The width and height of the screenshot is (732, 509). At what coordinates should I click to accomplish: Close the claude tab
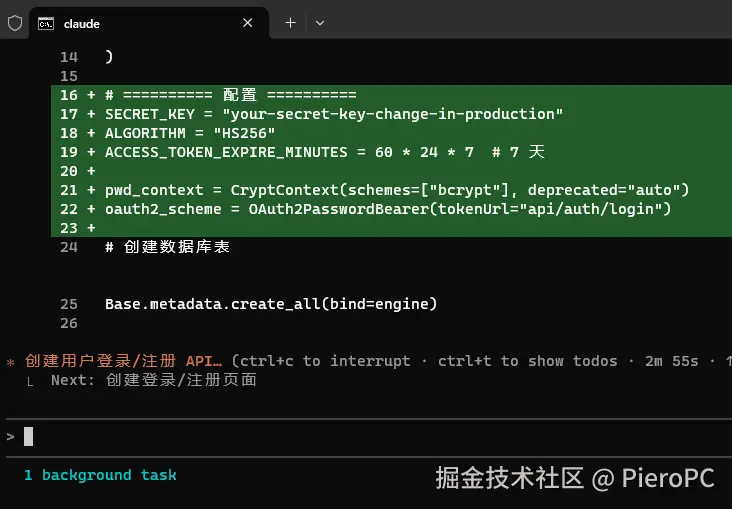click(x=248, y=23)
